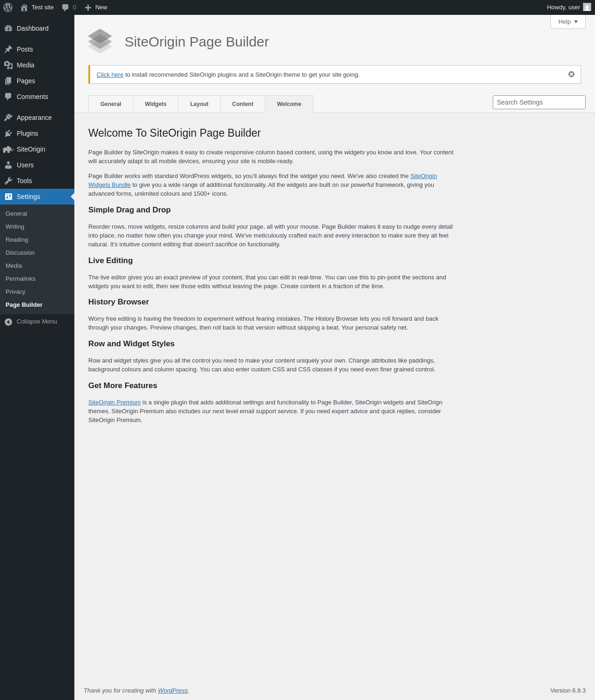Go to Dashboard in sidebar

coord(33,28)
